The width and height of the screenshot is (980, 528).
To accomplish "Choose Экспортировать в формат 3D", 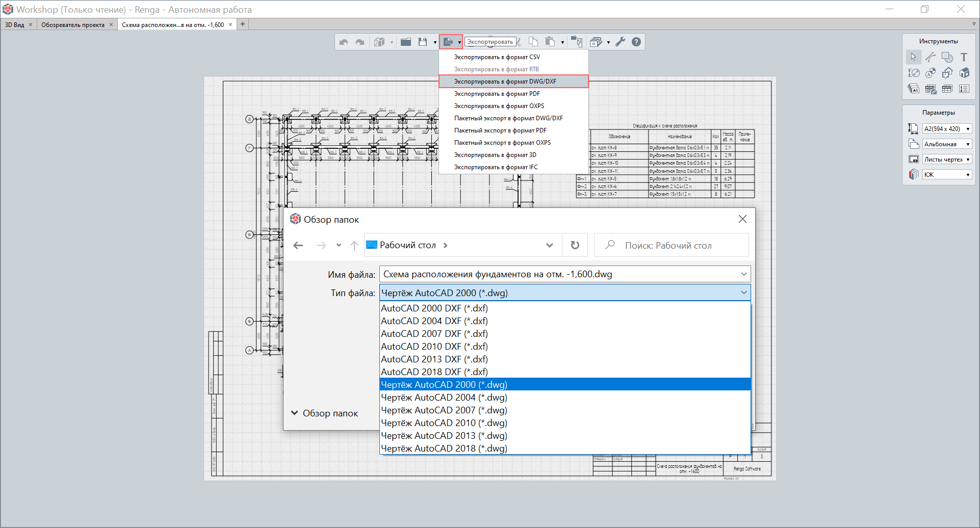I will point(513,155).
